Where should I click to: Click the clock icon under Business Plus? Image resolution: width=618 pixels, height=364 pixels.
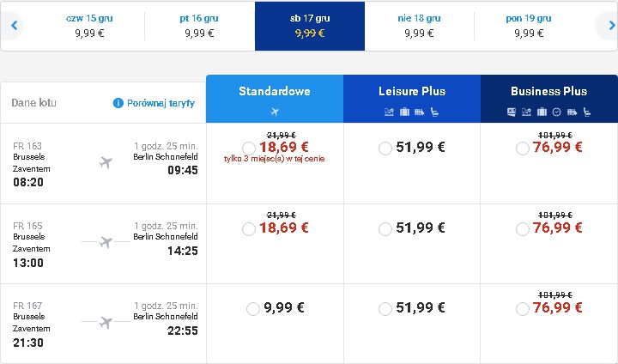[556, 112]
